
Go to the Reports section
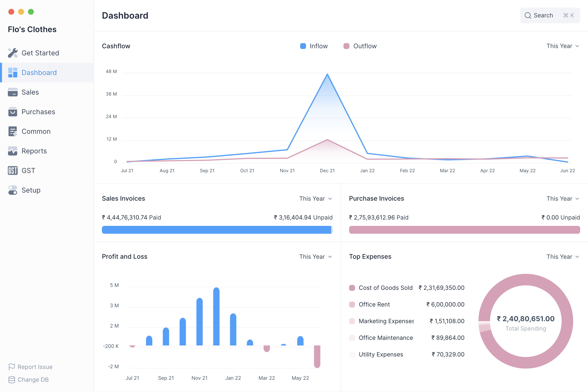34,151
